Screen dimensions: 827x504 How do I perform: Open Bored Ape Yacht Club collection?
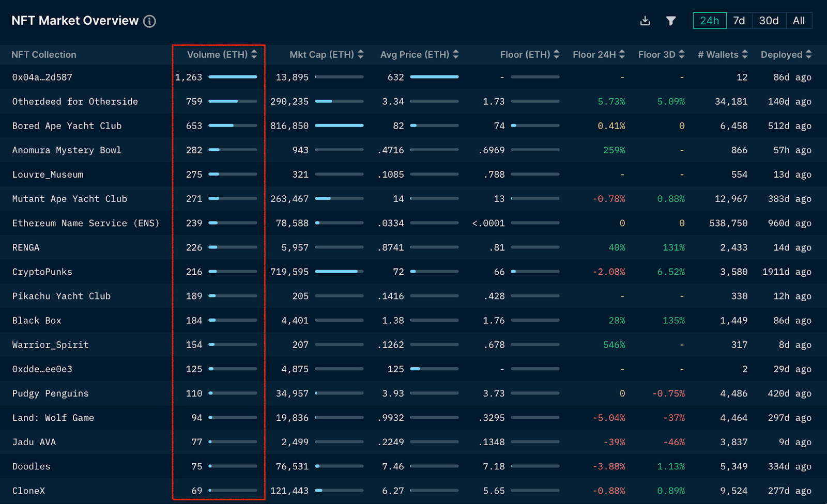67,126
